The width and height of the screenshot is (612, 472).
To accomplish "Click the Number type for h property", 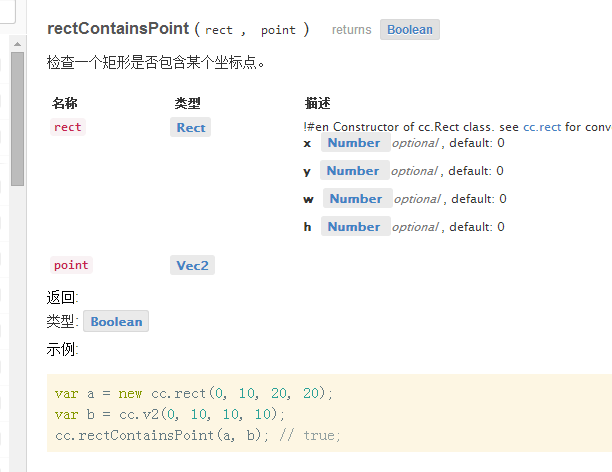I will click(x=356, y=227).
